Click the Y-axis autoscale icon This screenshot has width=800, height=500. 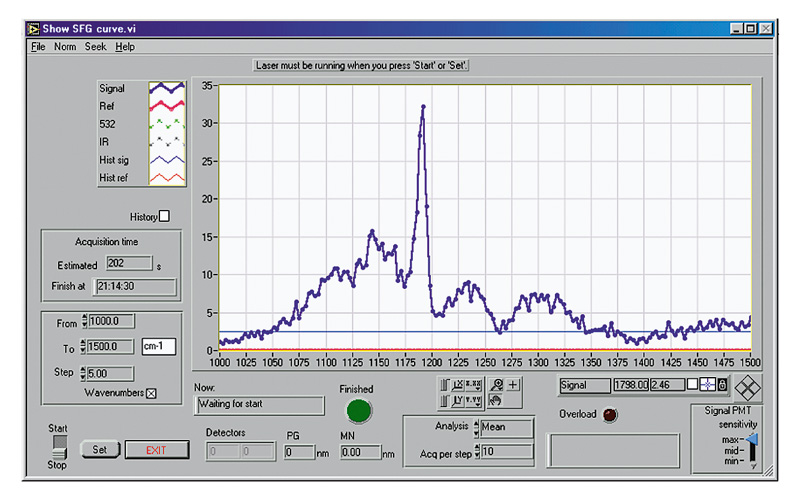coord(456,400)
